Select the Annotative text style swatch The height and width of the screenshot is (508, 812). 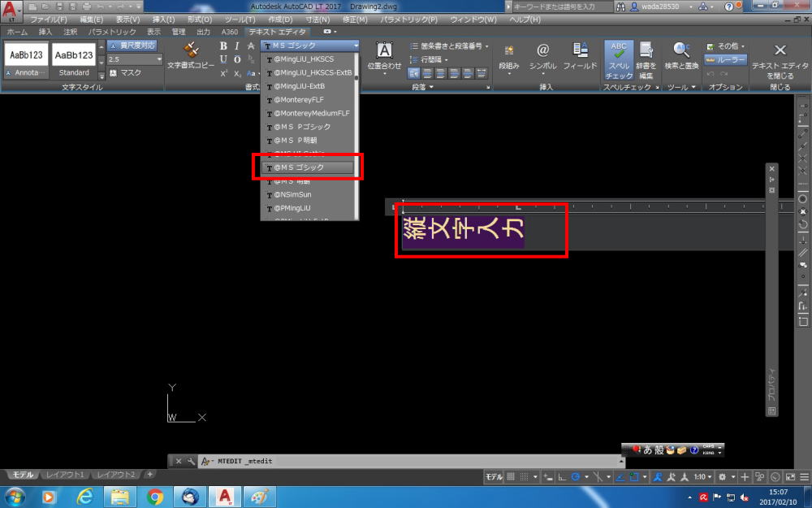tap(26, 60)
